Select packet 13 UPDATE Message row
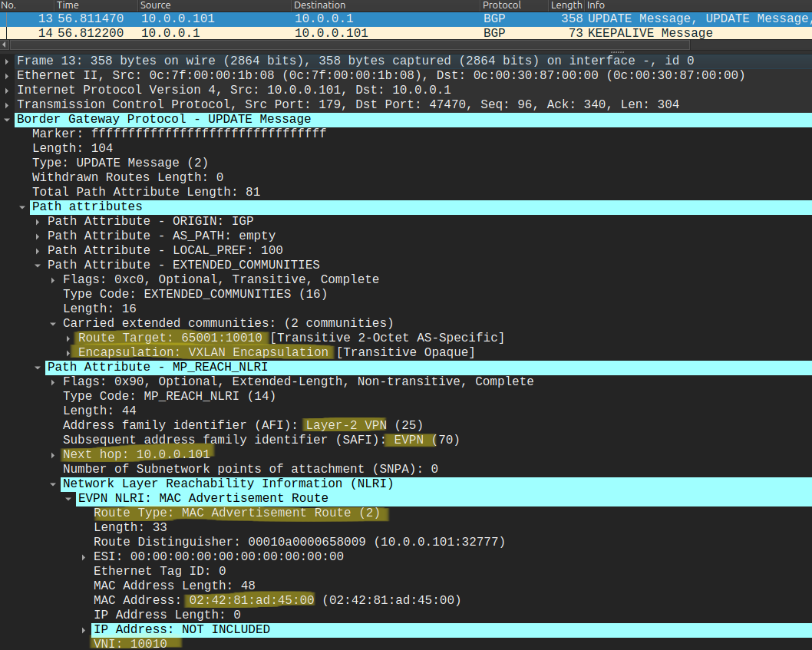This screenshot has height=650, width=812. (406, 18)
